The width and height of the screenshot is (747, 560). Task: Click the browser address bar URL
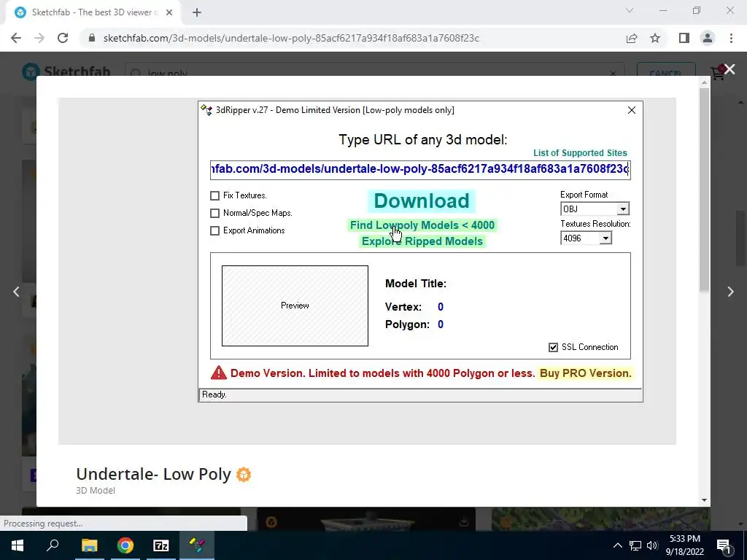291,38
